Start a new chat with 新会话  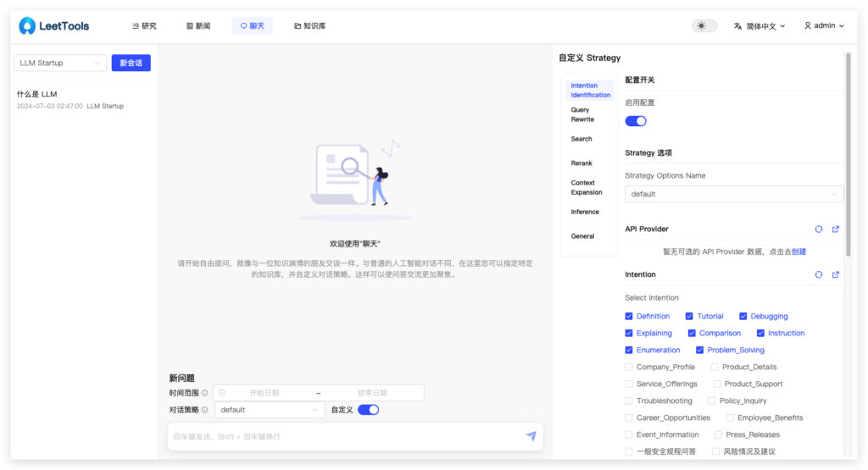point(131,63)
